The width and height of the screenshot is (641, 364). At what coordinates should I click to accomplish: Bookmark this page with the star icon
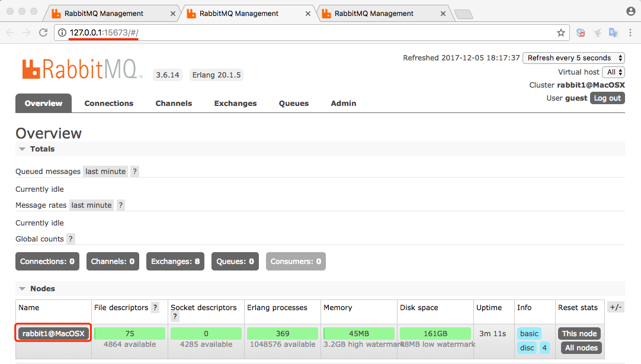coord(561,33)
